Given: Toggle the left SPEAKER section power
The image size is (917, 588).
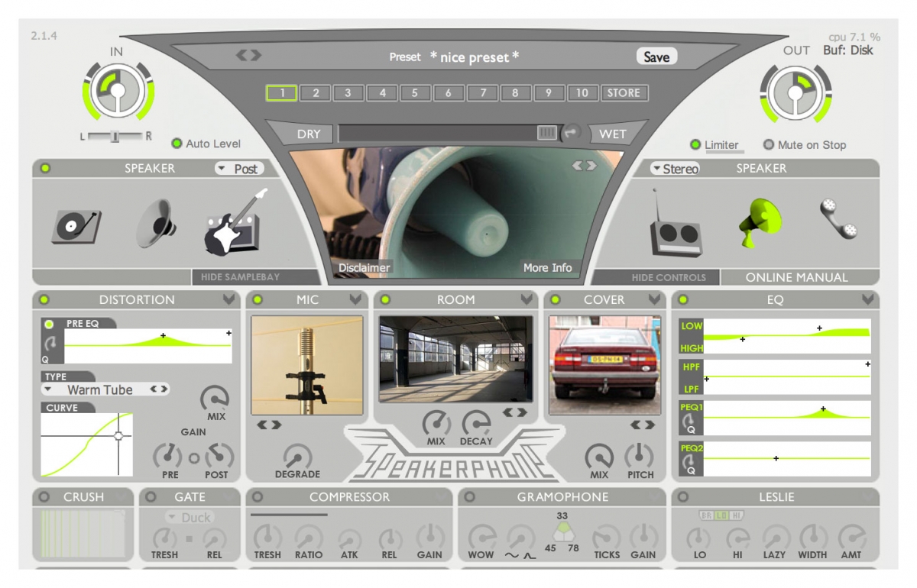Looking at the screenshot, I should point(45,168).
